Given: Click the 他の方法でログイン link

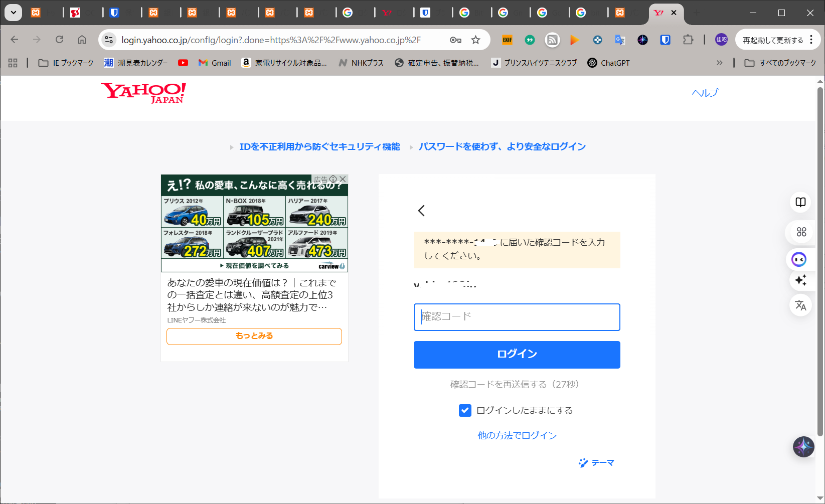Looking at the screenshot, I should 517,435.
